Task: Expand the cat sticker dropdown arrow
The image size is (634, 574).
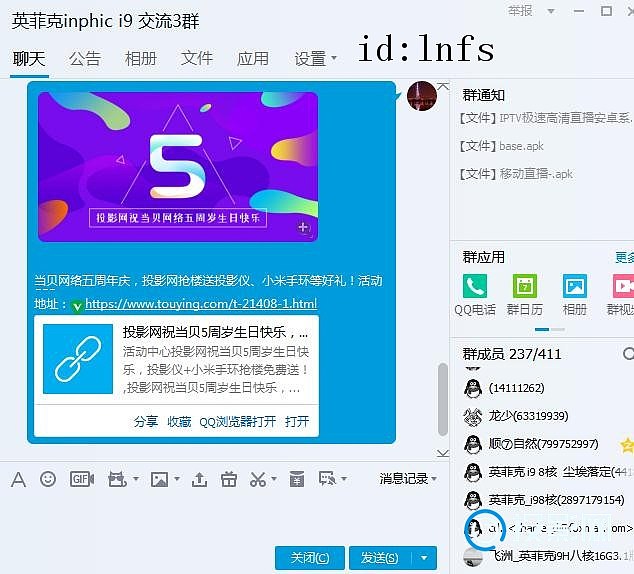Action: point(135,479)
